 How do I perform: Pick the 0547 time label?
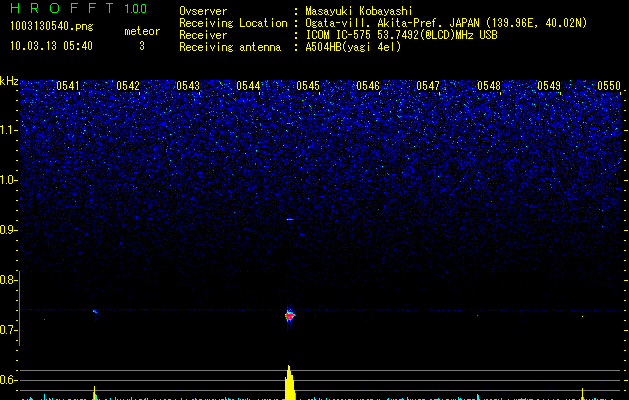(428, 86)
